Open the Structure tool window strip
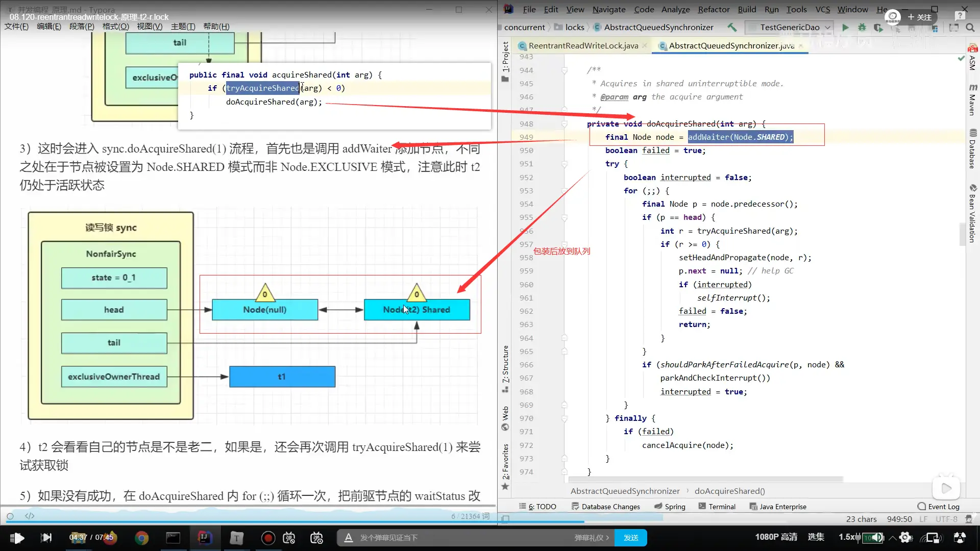The height and width of the screenshot is (551, 980). (x=505, y=368)
